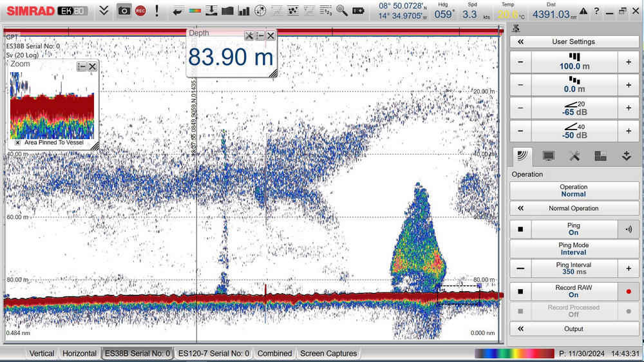
Task: Click the magnifying glass zoom icon
Action: (x=342, y=11)
